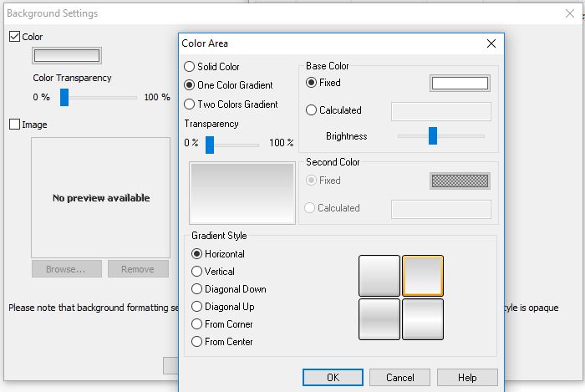Viewport: 585px width, 392px height.
Task: Select the top-right gradient variant thumbnail
Action: pos(423,276)
